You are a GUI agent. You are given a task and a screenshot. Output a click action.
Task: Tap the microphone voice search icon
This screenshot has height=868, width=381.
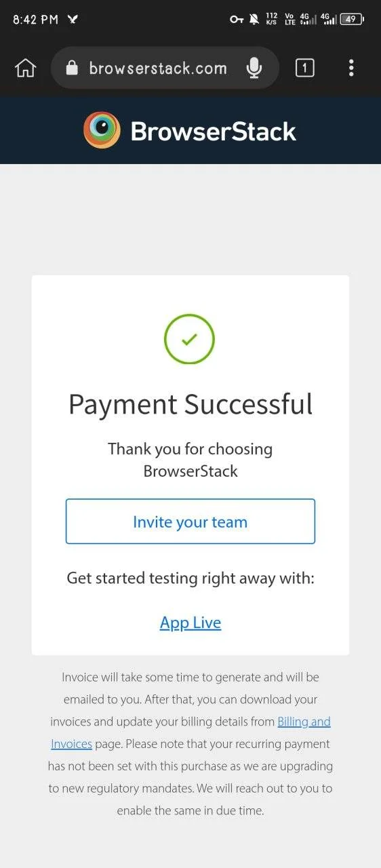coord(254,68)
